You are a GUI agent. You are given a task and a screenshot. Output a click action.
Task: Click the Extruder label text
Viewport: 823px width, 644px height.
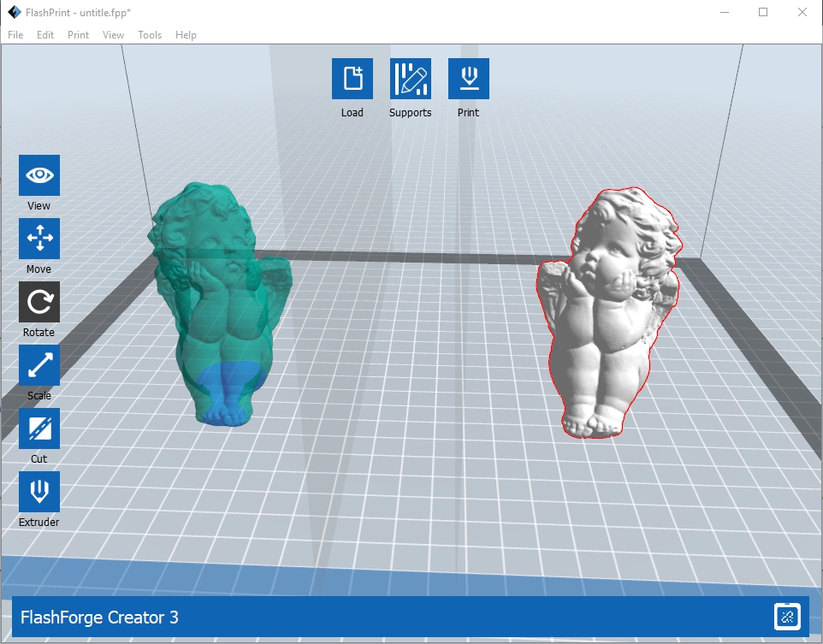39,523
